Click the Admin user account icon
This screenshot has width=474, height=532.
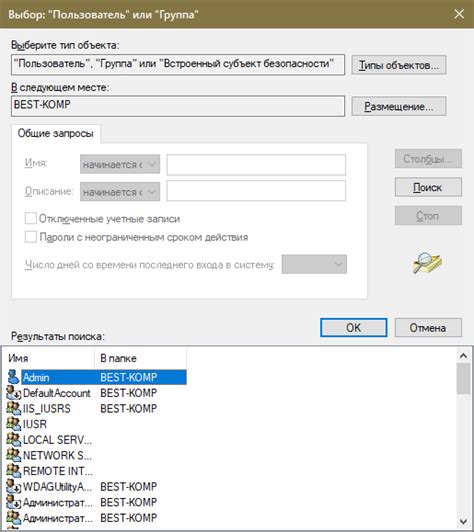(13, 377)
